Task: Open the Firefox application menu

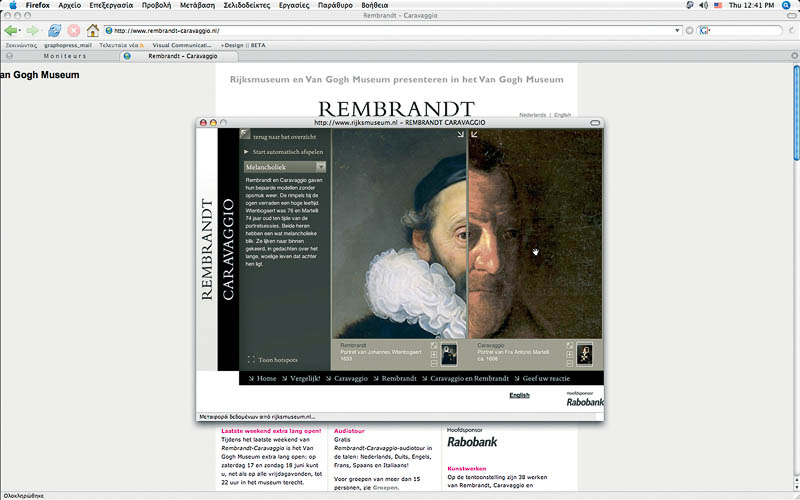Action: tap(38, 5)
